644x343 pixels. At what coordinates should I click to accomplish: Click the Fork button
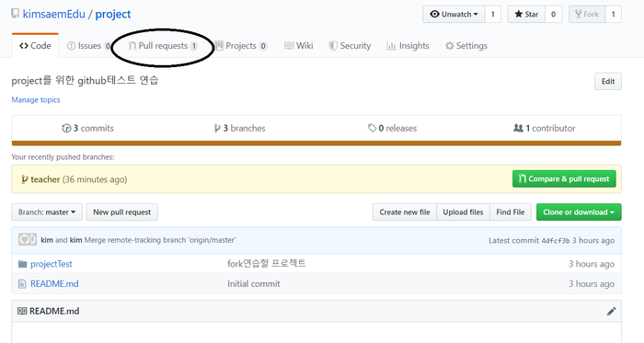pyautogui.click(x=587, y=15)
